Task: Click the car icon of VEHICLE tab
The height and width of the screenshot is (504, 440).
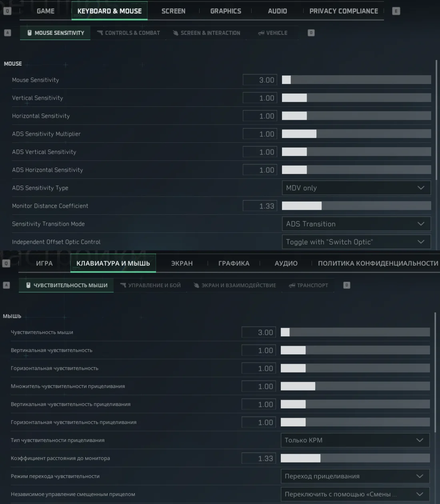Action: pyautogui.click(x=261, y=33)
